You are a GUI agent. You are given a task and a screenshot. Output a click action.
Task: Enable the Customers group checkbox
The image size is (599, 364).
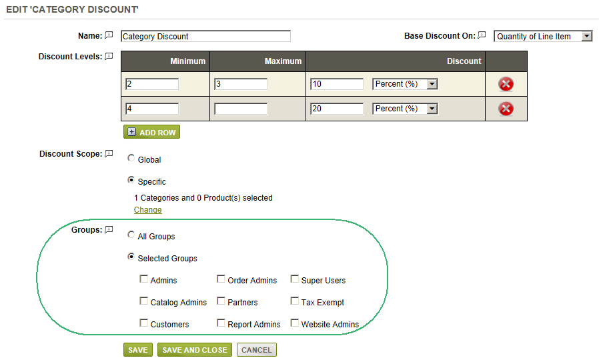[x=143, y=323]
